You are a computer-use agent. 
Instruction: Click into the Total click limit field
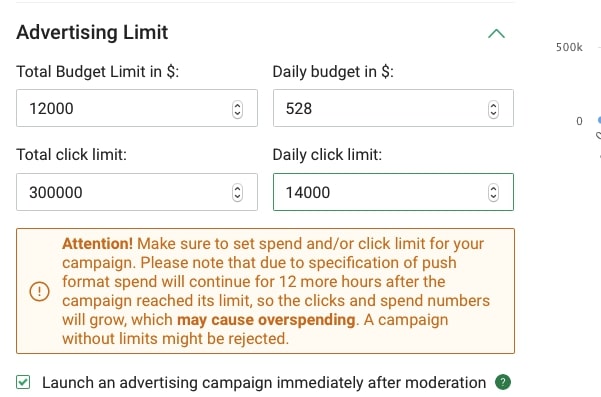(x=137, y=192)
